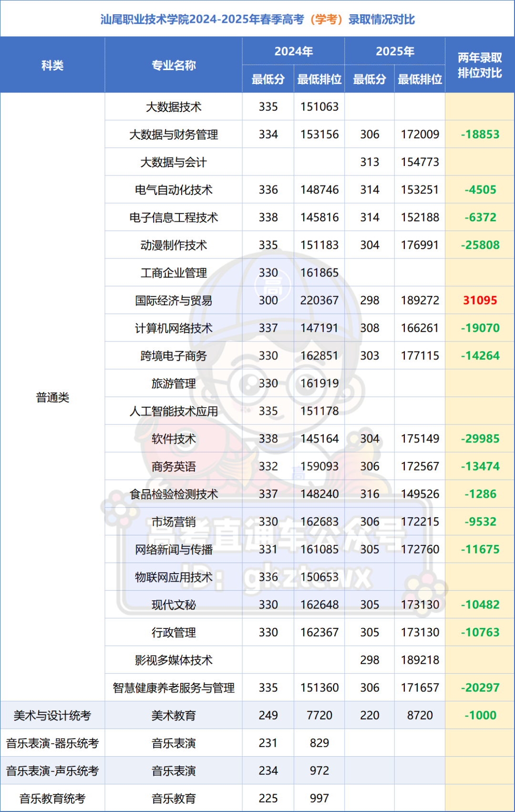Select the 影视多媒体技术 major name

pyautogui.click(x=174, y=660)
